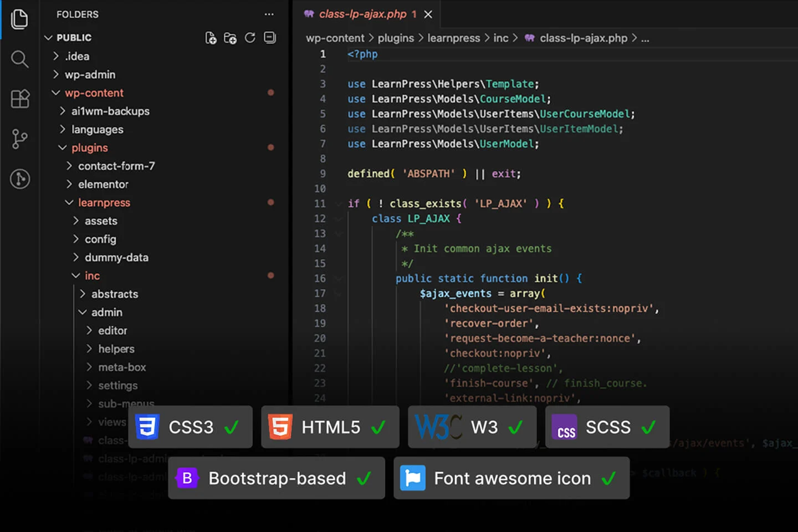Close the class-lp-ajax.php tab
This screenshot has height=532, width=798.
tap(427, 14)
